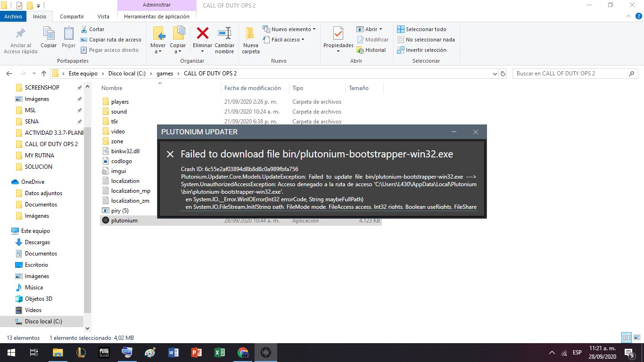The height and width of the screenshot is (362, 644).
Task: Open PowerPoint from the taskbar
Action: click(197, 353)
